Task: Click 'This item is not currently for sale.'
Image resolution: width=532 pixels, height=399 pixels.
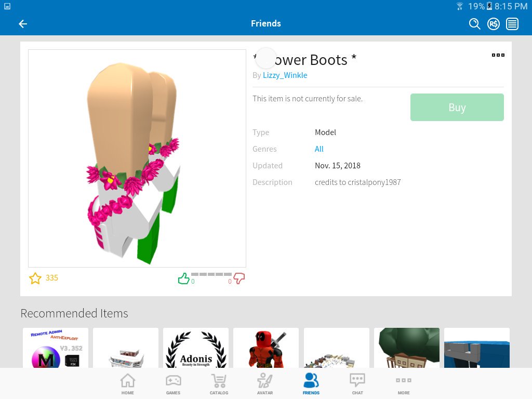Action: pos(308,99)
